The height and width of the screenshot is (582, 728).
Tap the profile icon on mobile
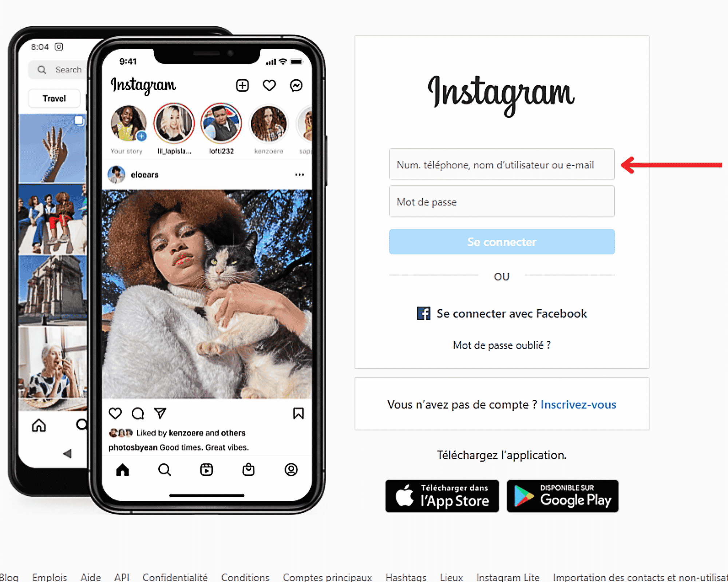pos(290,469)
